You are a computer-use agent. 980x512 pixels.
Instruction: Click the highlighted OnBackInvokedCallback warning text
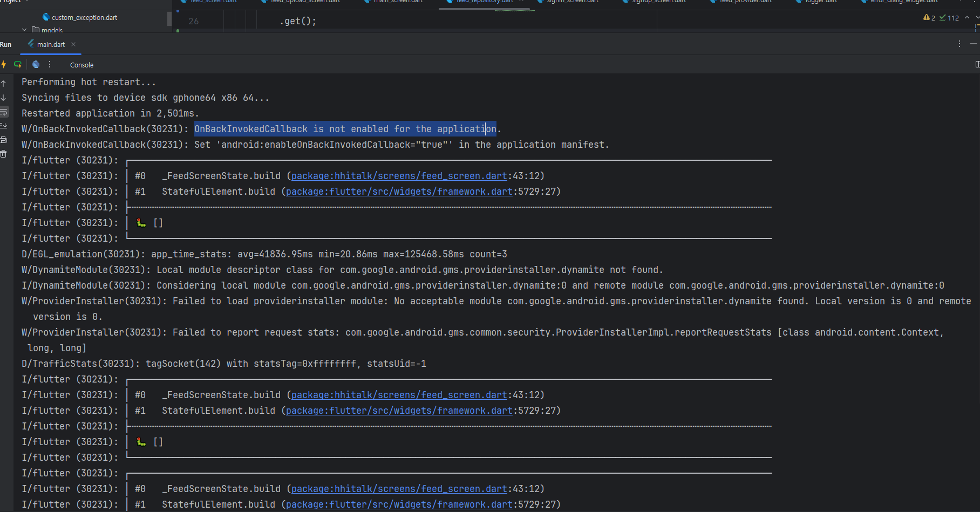345,129
